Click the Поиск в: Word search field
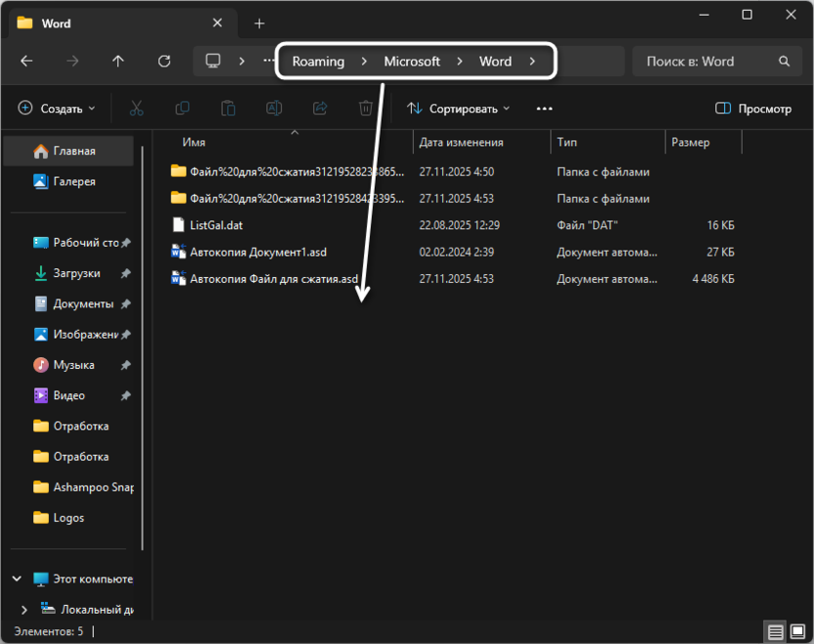This screenshot has height=644, width=814. (x=704, y=61)
